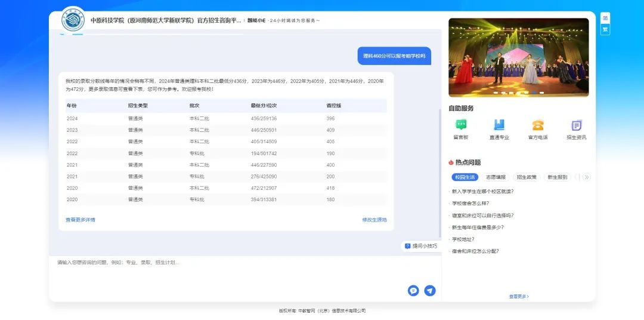Click the year 2023 cell
The height and width of the screenshot is (320, 644).
tap(72, 130)
